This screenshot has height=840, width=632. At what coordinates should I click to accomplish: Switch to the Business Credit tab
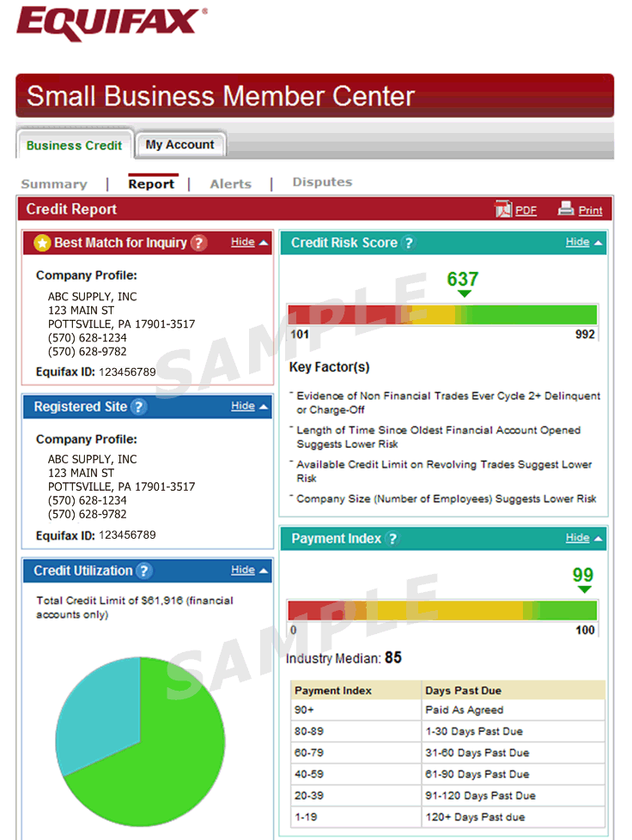click(x=74, y=145)
